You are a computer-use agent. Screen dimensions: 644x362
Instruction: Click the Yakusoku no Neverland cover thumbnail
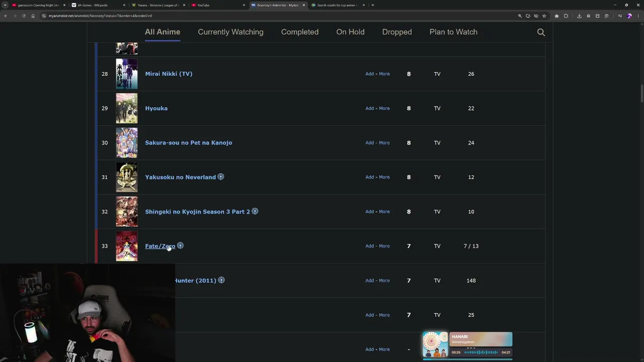(127, 177)
